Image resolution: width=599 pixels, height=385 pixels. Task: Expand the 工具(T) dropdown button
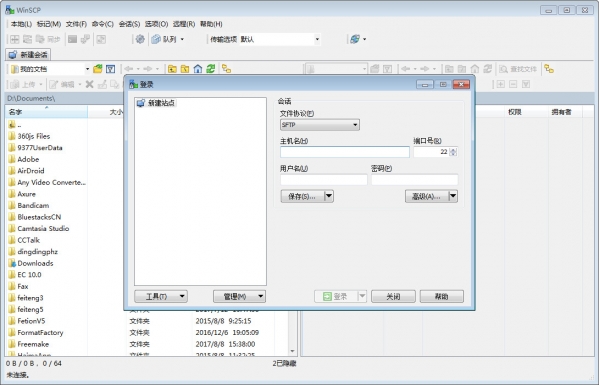pos(161,296)
